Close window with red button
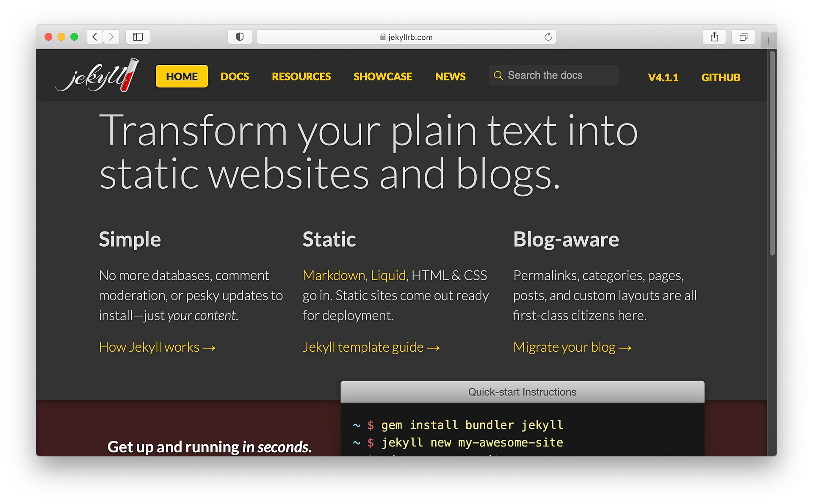 (x=48, y=37)
